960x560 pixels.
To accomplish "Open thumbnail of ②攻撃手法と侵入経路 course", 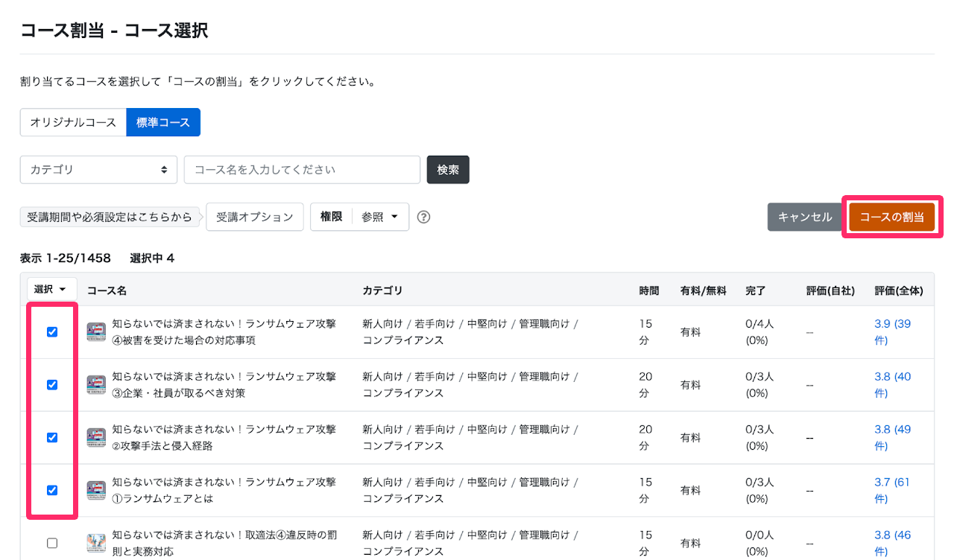I will 96,438.
